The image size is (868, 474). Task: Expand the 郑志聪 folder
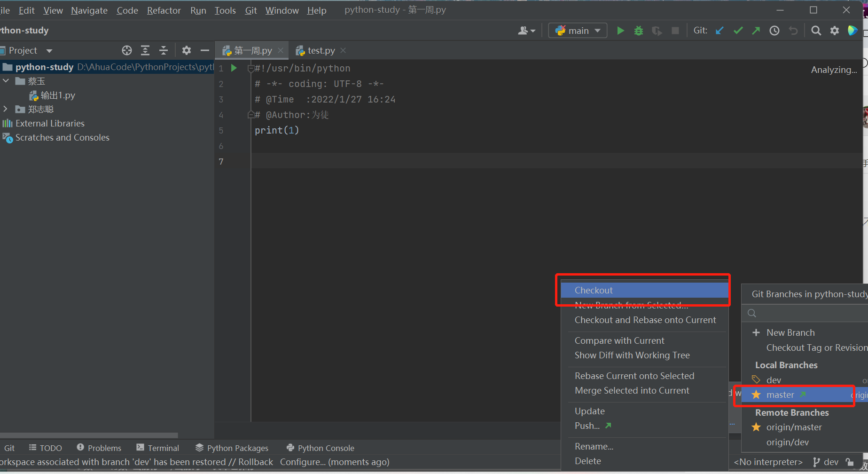pyautogui.click(x=6, y=109)
